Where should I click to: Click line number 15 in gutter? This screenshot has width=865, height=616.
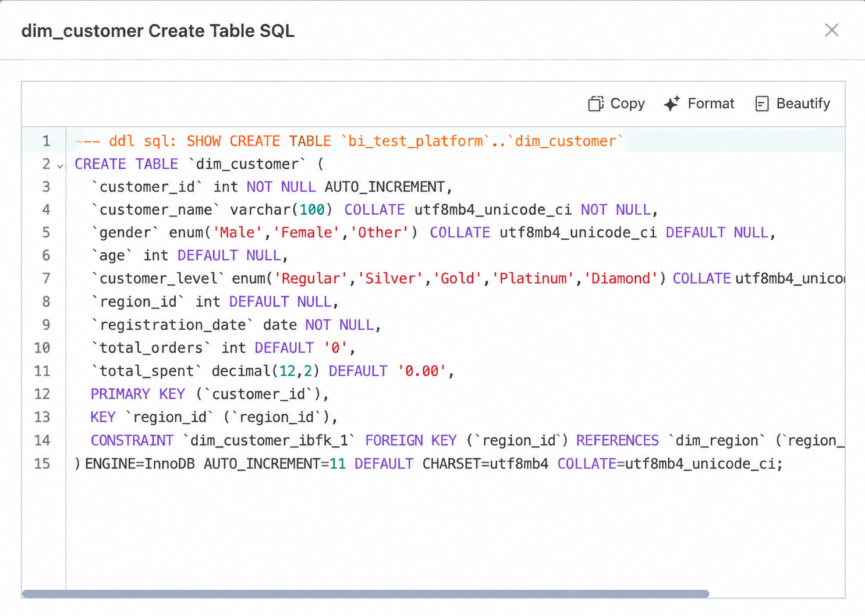coord(42,464)
